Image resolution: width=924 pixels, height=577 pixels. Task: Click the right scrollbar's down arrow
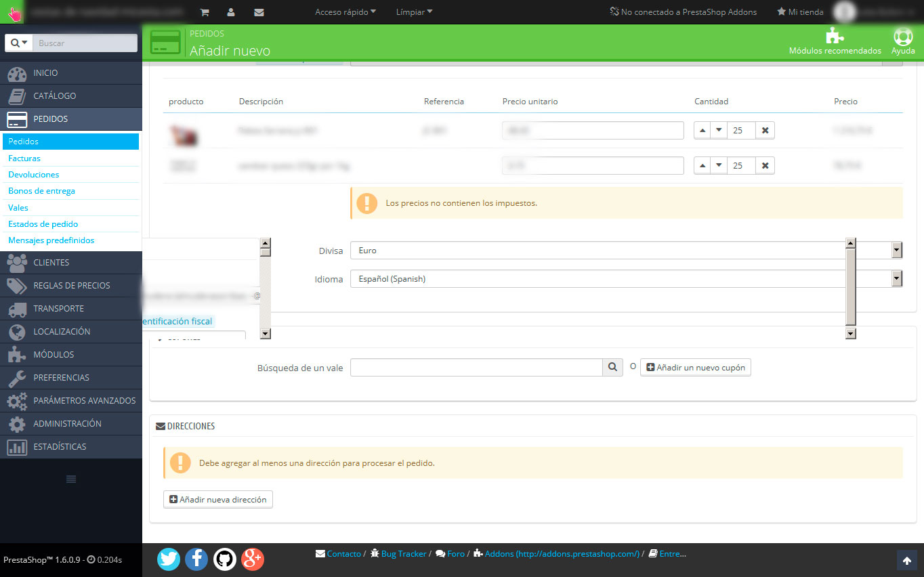(x=851, y=333)
